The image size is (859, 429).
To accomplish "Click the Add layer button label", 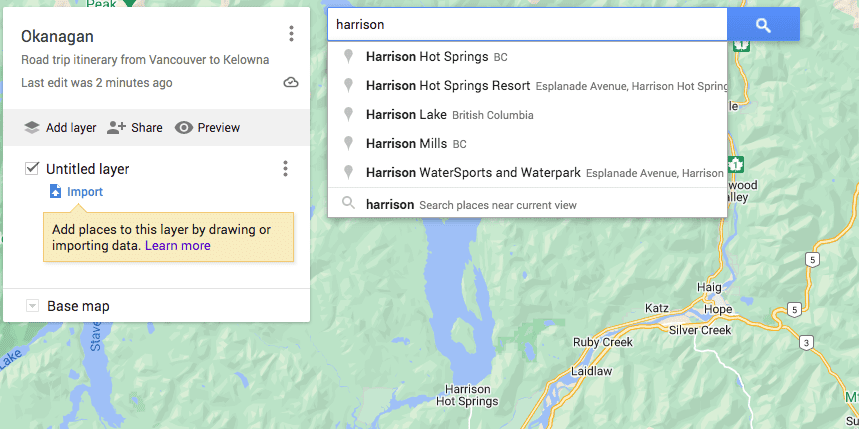I will [x=71, y=128].
